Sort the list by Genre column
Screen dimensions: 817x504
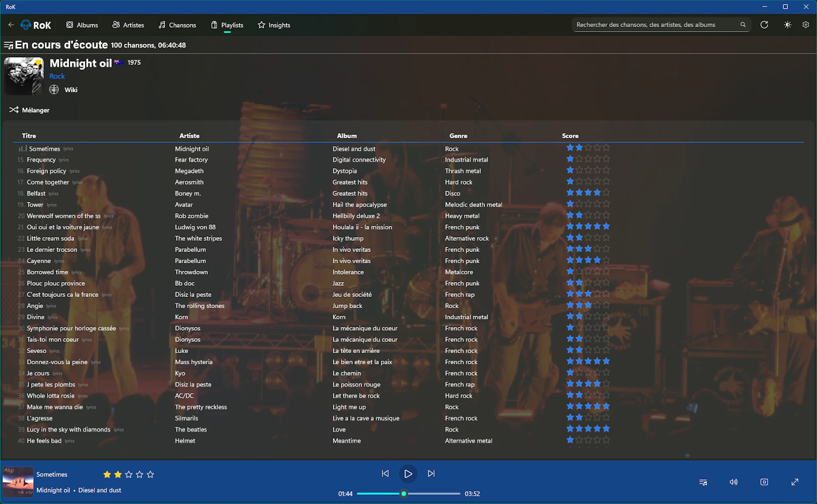click(459, 136)
